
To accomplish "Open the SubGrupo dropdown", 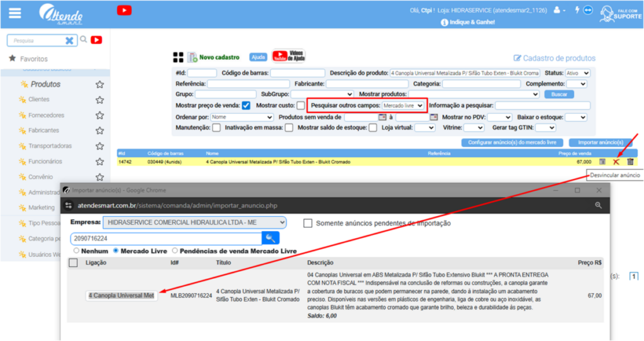I will point(322,94).
